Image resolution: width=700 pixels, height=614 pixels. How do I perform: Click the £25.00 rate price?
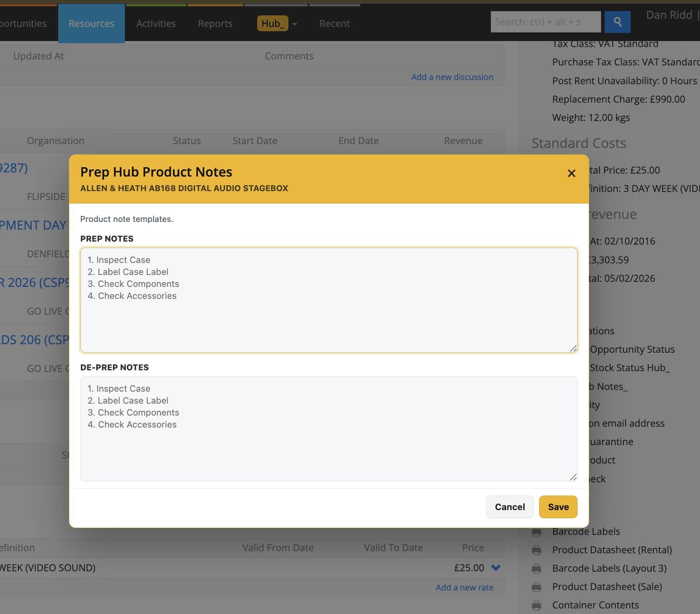pyautogui.click(x=469, y=568)
